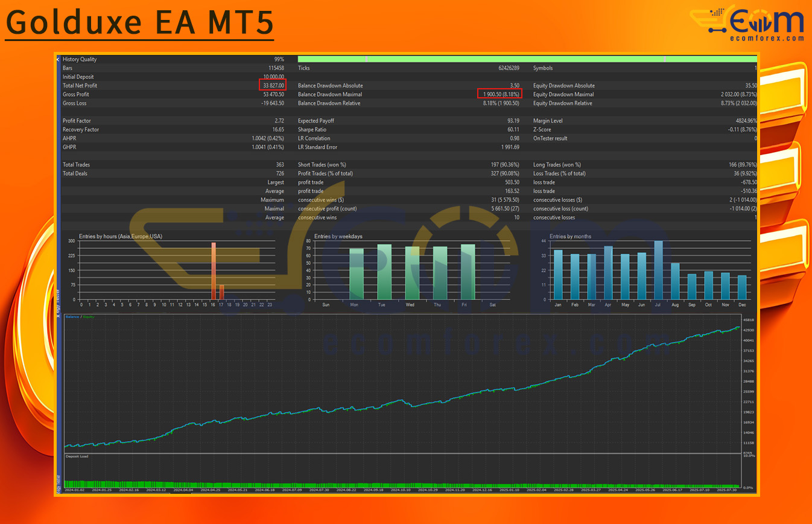Click consecutive losses ($) label
The image size is (812, 524).
point(557,200)
